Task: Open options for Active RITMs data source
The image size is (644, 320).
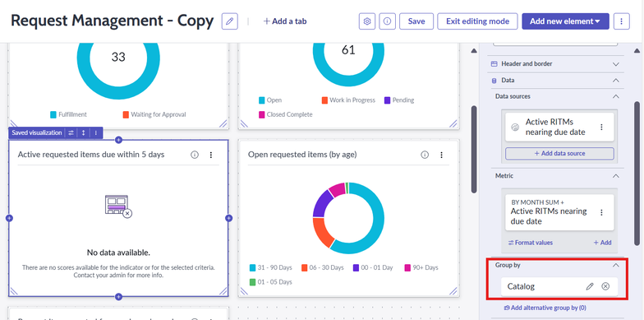Action: pyautogui.click(x=601, y=127)
